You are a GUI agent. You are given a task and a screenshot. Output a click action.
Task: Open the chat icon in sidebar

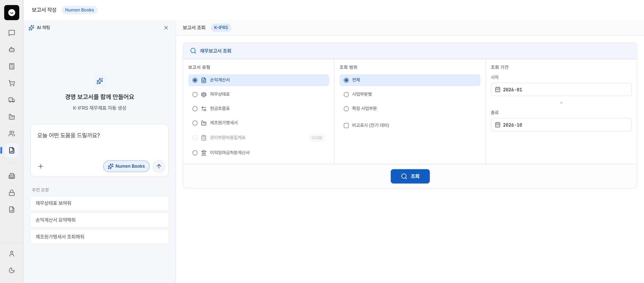pos(12,33)
